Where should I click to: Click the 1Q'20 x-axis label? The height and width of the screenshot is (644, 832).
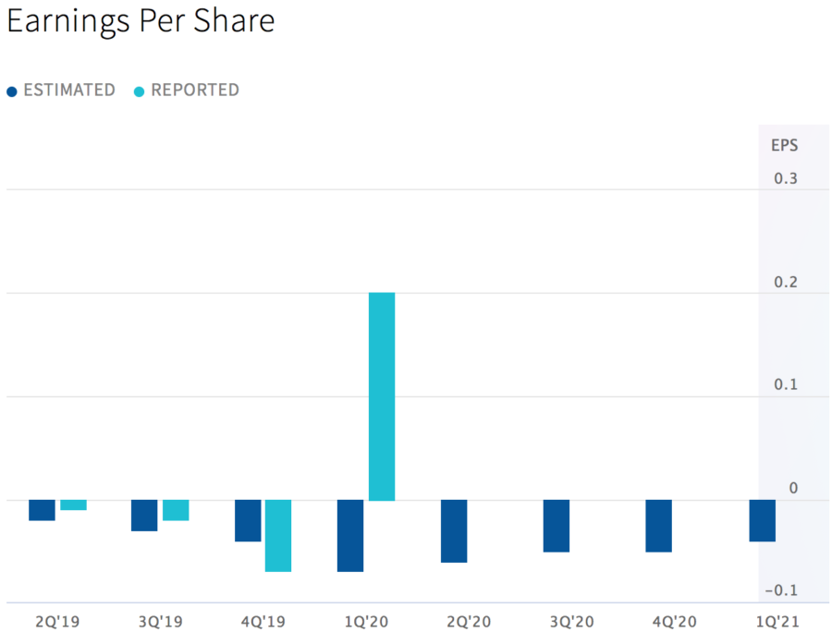click(366, 623)
